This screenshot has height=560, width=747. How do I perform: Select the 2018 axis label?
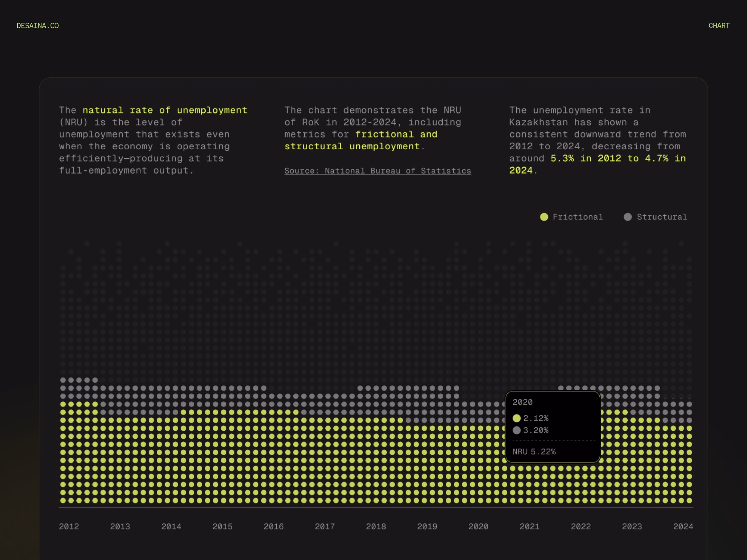tap(376, 526)
